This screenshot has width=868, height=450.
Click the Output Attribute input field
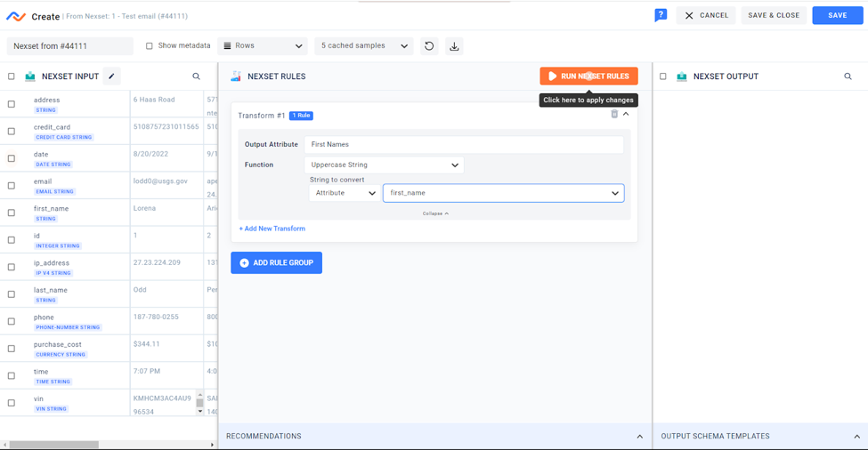coord(463,144)
